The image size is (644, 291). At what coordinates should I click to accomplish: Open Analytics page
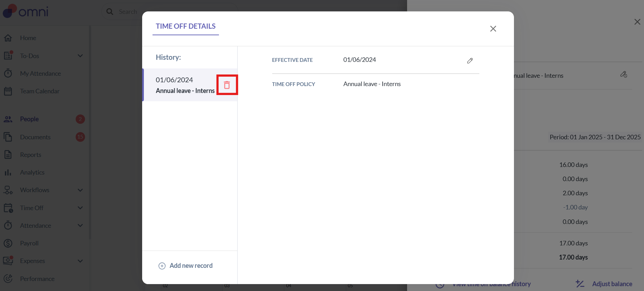coord(32,172)
